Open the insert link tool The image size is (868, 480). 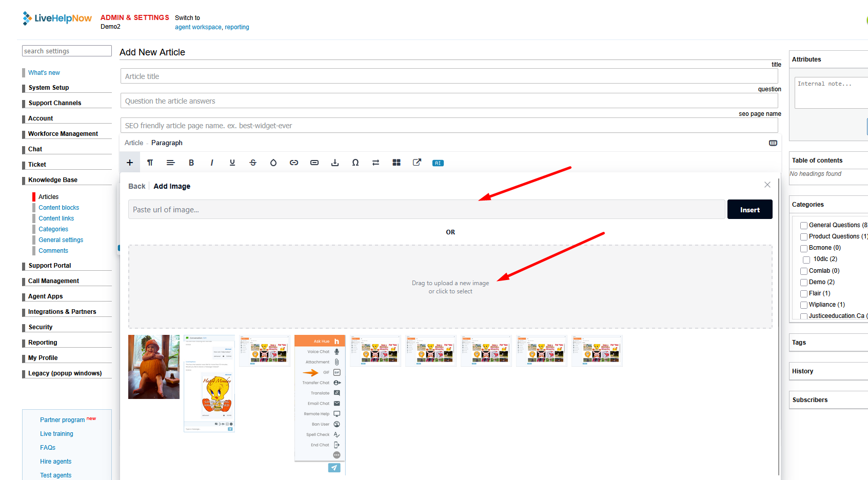pyautogui.click(x=294, y=163)
